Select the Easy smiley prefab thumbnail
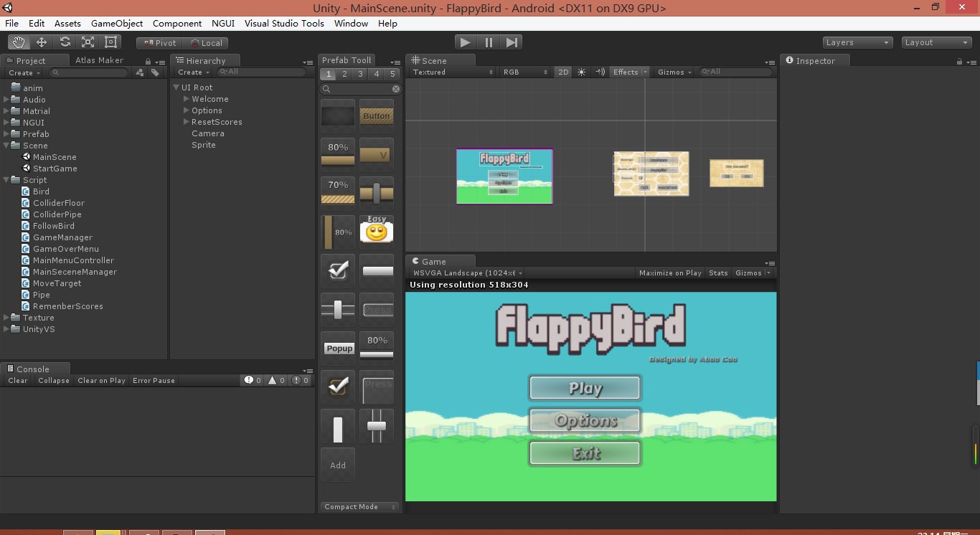980x535 pixels. [x=377, y=232]
